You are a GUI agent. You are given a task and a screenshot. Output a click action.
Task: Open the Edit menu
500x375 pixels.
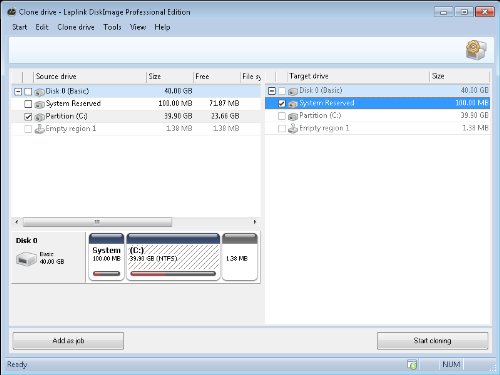pyautogui.click(x=42, y=27)
